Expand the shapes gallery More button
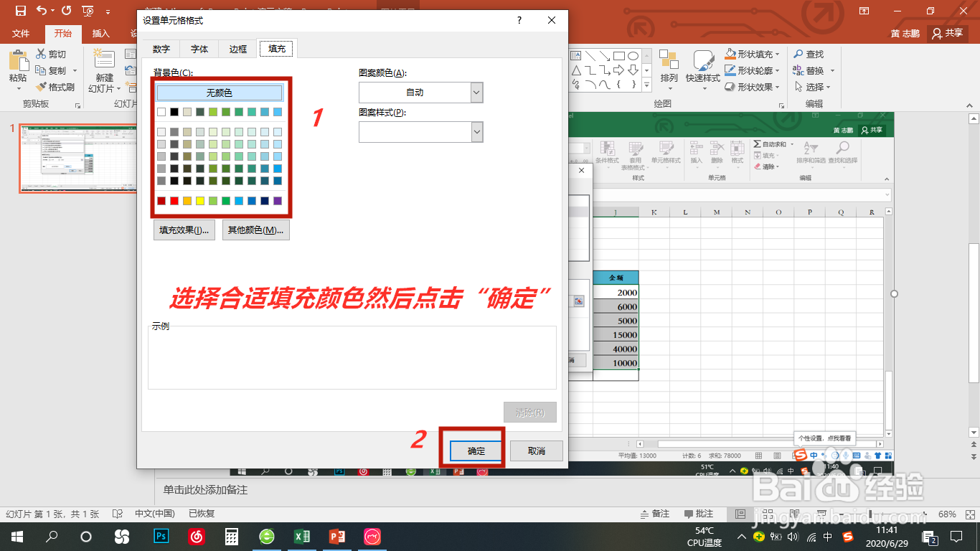The image size is (980, 551). (x=646, y=85)
